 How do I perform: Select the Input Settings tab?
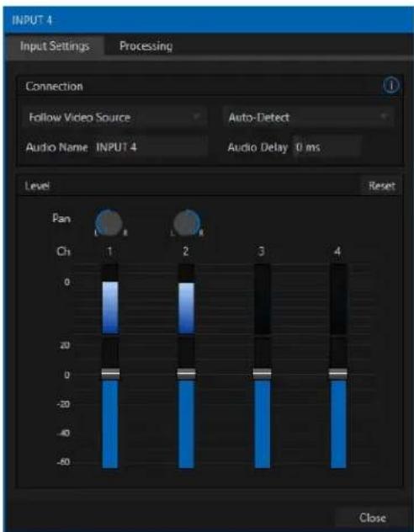55,45
